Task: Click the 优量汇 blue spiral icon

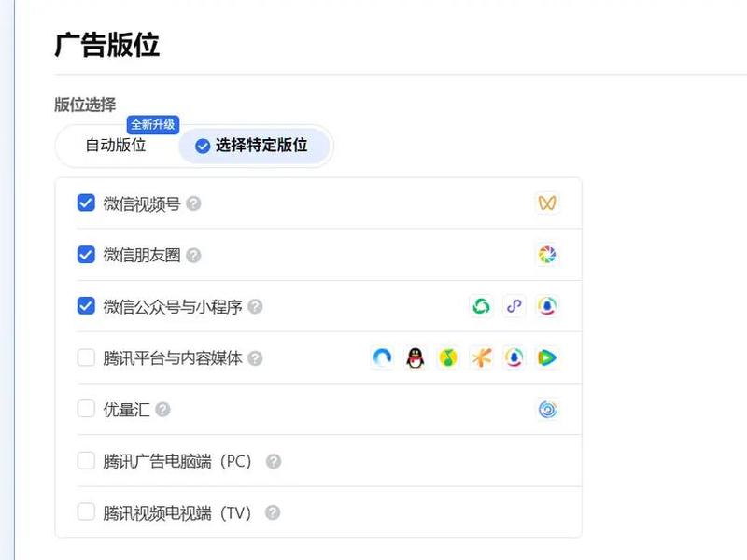Action: point(547,410)
